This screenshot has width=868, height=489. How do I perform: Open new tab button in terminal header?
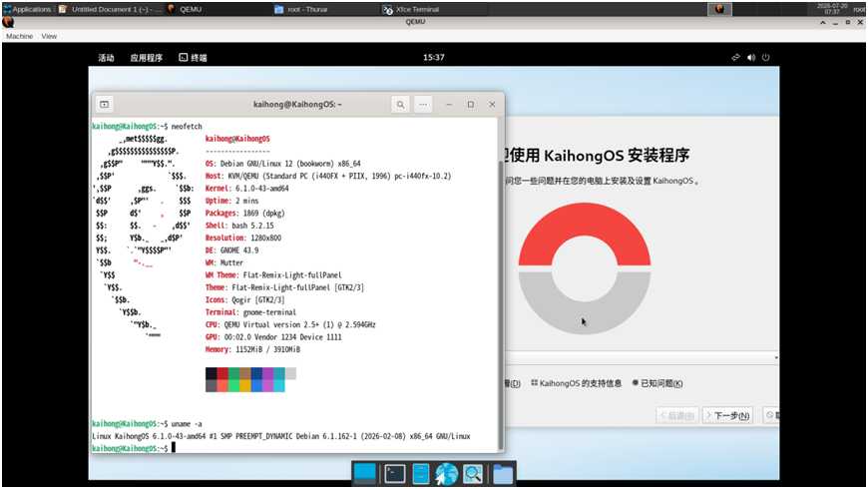(x=104, y=104)
